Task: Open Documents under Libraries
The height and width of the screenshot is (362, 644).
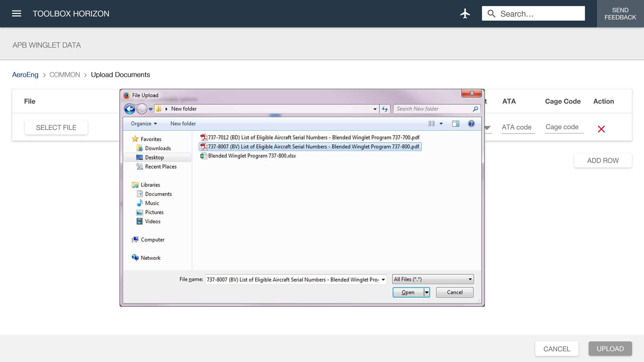Action: click(x=158, y=194)
